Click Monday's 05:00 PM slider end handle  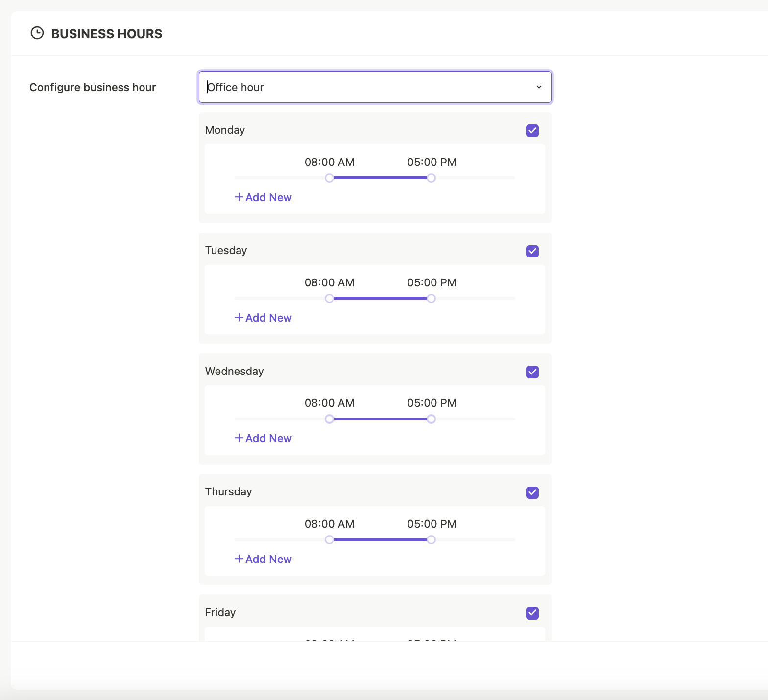tap(431, 178)
